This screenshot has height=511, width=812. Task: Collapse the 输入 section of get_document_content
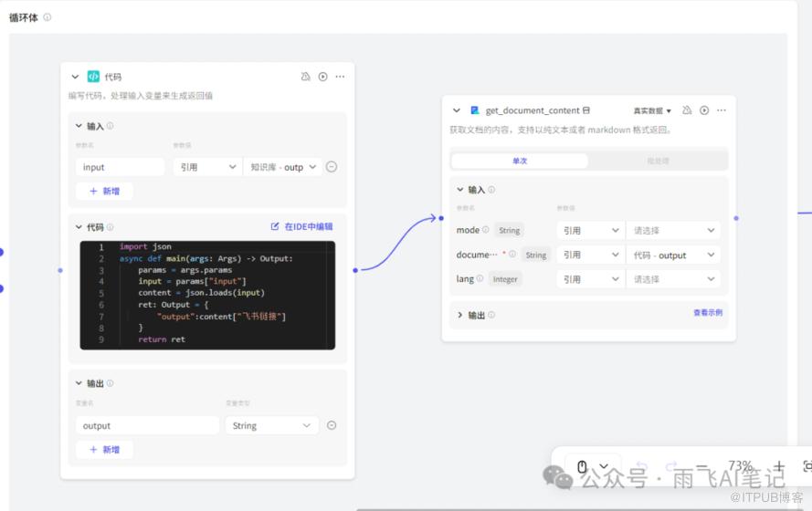[459, 190]
